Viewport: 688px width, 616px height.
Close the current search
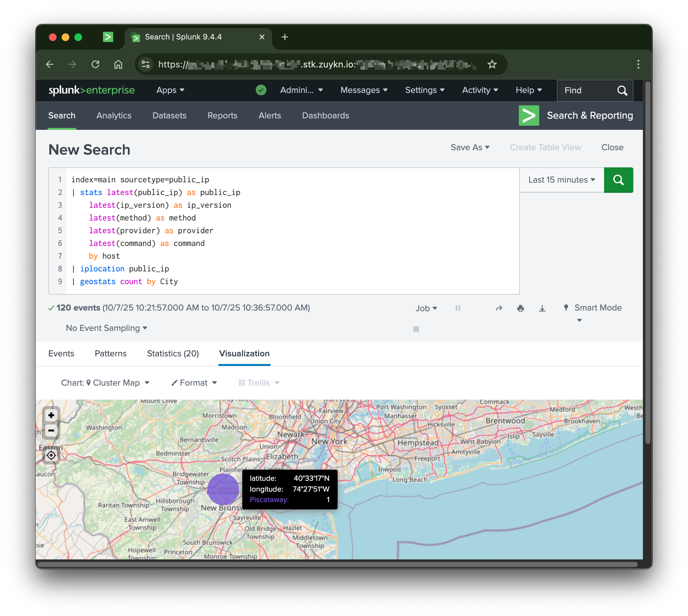click(612, 147)
